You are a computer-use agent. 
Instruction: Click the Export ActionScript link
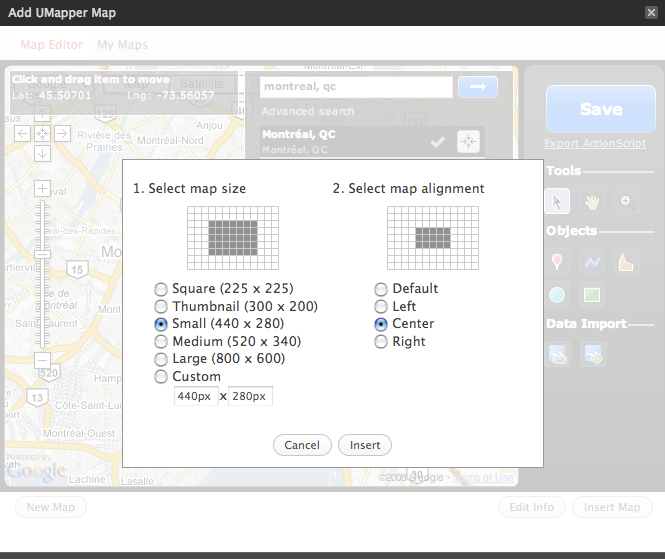click(x=595, y=144)
